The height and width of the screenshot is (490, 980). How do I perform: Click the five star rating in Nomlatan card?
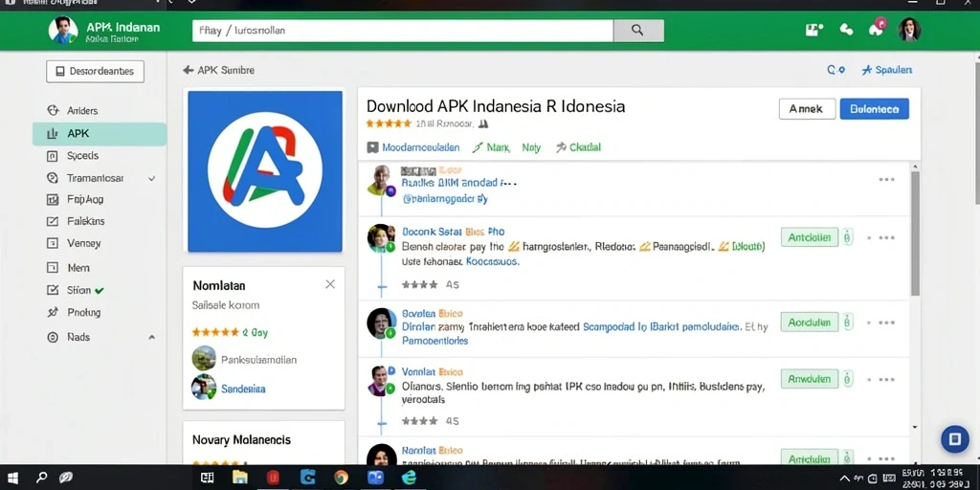coord(215,332)
